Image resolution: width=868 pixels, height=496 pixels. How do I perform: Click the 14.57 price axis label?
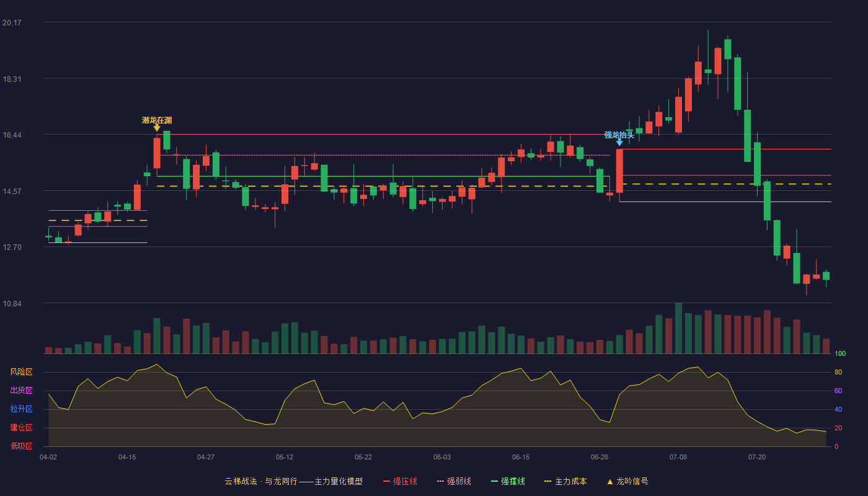(x=12, y=192)
